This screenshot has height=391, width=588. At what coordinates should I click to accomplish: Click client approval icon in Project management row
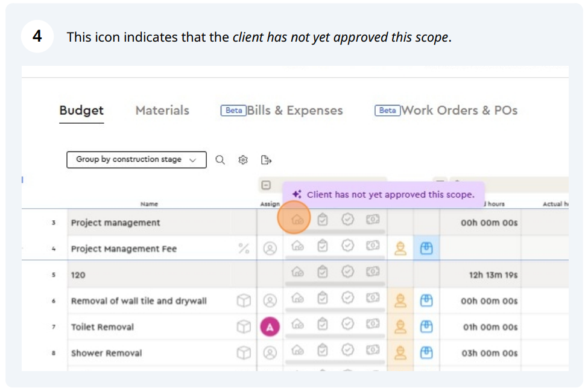[297, 220]
